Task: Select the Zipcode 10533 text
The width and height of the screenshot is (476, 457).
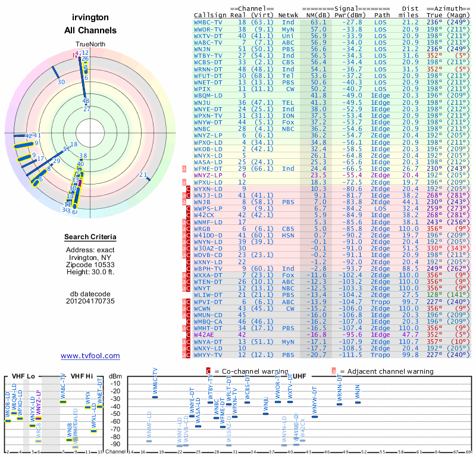Action: tap(90, 265)
